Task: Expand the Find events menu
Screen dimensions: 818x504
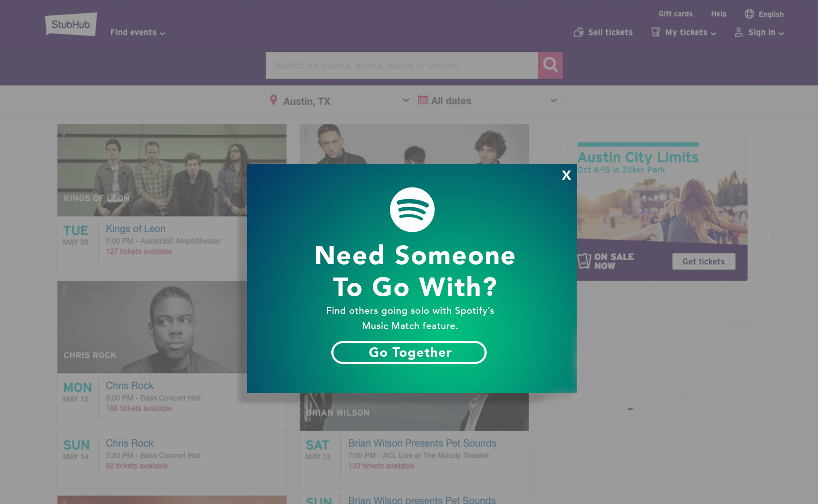Action: click(x=137, y=32)
